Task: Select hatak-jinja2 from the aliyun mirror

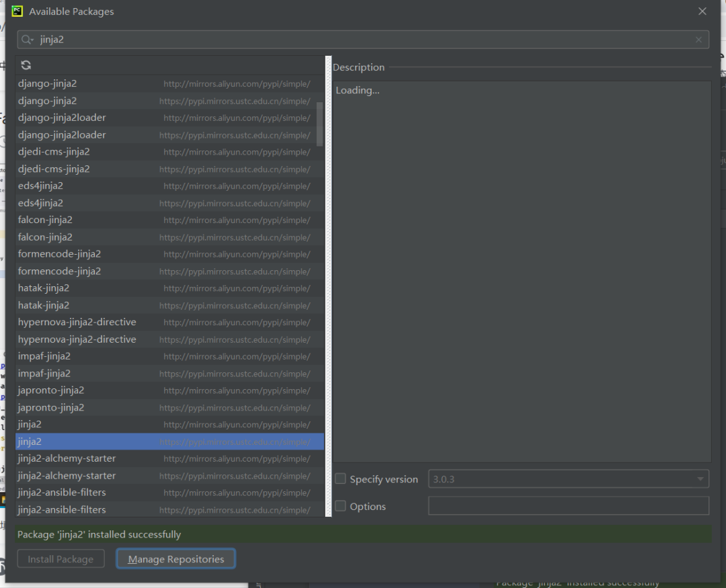Action: coord(169,288)
